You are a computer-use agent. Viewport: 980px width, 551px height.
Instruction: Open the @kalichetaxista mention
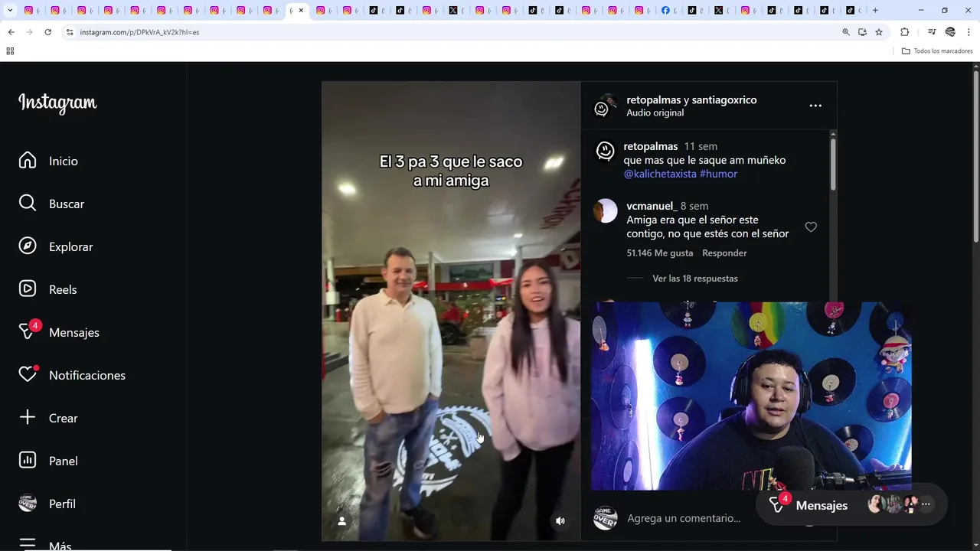pyautogui.click(x=660, y=174)
